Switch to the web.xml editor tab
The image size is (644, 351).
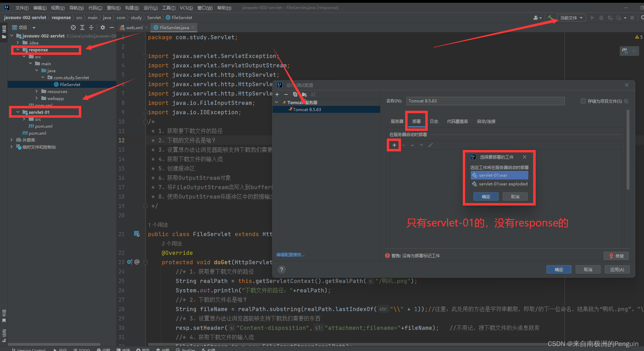tap(134, 27)
